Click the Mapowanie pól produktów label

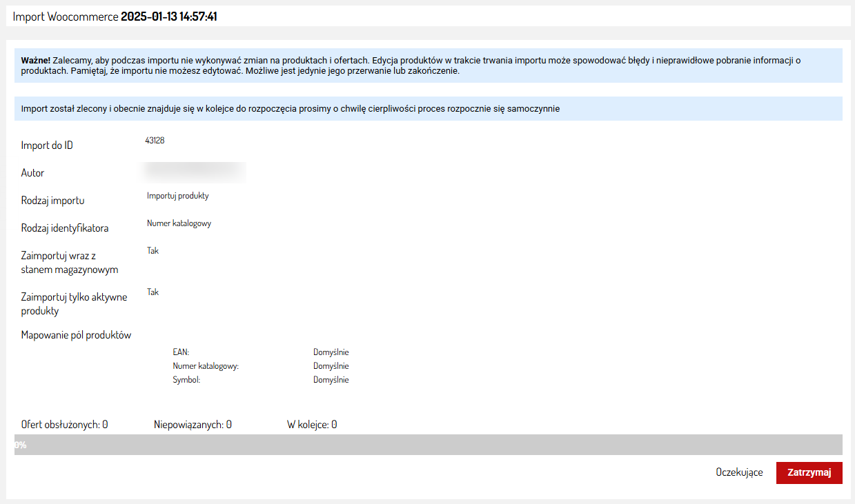[x=76, y=336]
